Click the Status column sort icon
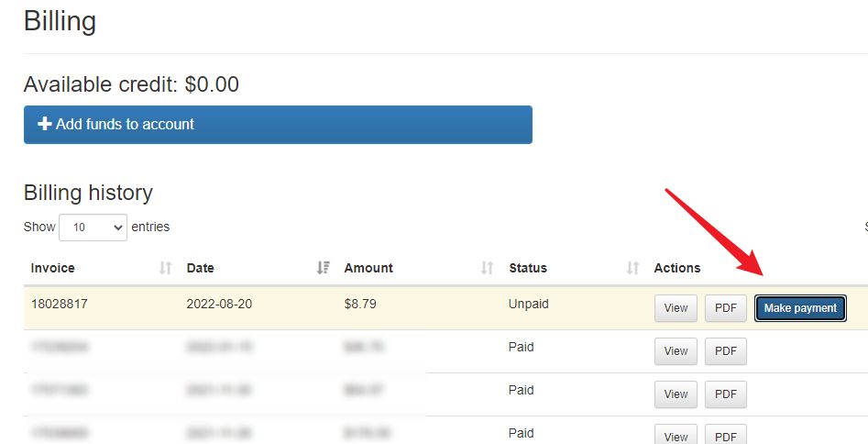Image resolution: width=868 pixels, height=444 pixels. tap(632, 268)
